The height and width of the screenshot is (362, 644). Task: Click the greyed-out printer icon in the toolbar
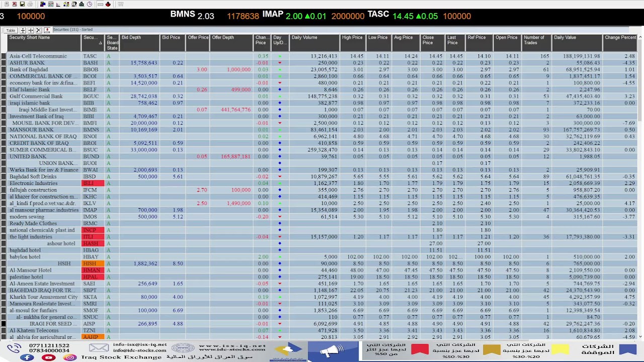click(30, 4)
